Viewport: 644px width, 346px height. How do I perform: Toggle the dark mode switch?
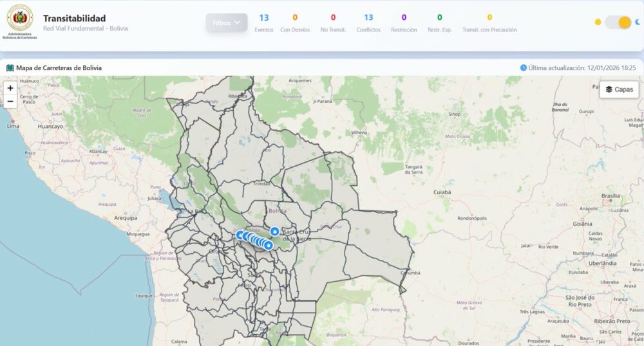point(617,23)
